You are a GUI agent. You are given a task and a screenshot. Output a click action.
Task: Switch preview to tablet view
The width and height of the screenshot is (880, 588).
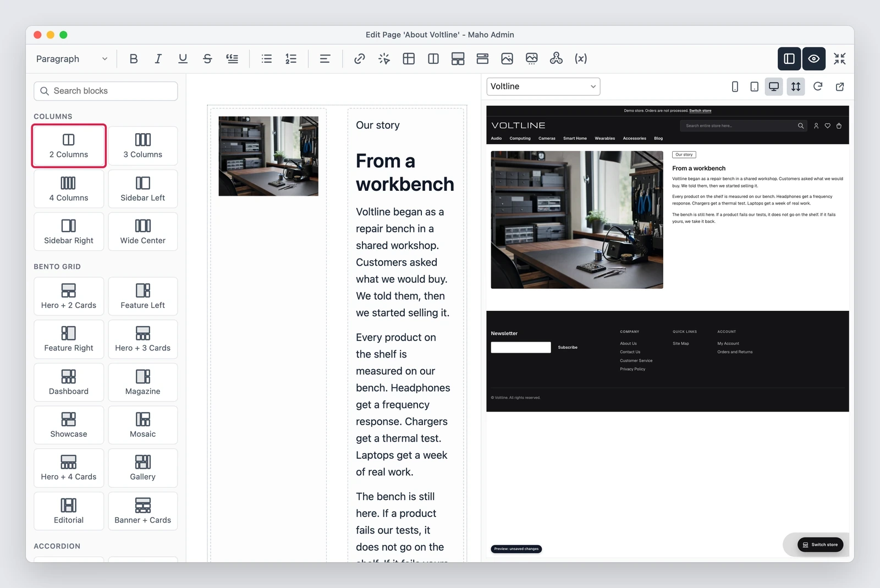point(755,86)
